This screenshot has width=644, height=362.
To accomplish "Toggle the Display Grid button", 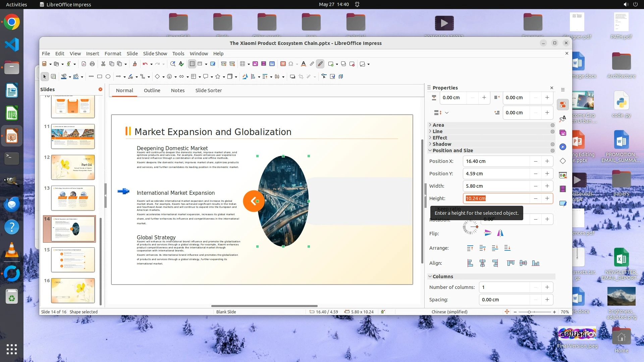I will [192, 64].
